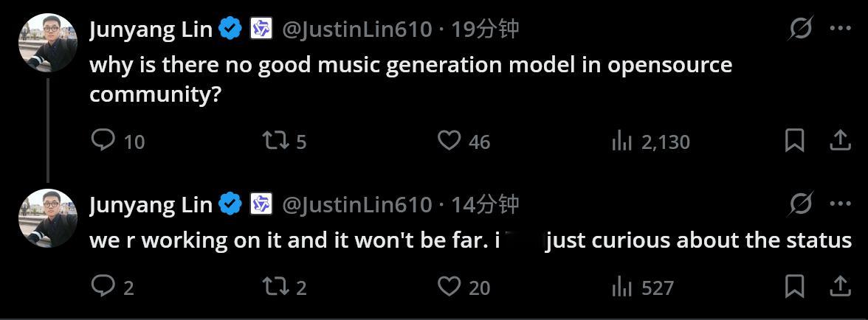Like the tweet with 46 likes
The height and width of the screenshot is (320, 868).
pyautogui.click(x=449, y=140)
